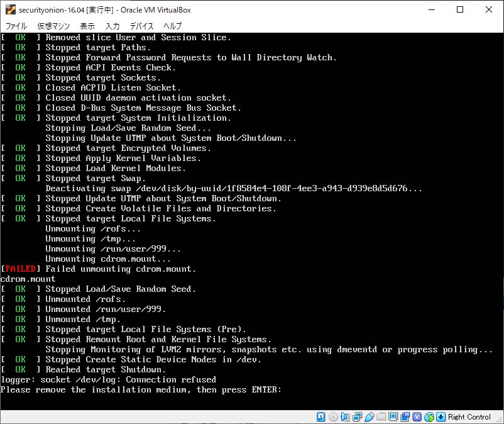Open the デバイス menu

coord(141,26)
